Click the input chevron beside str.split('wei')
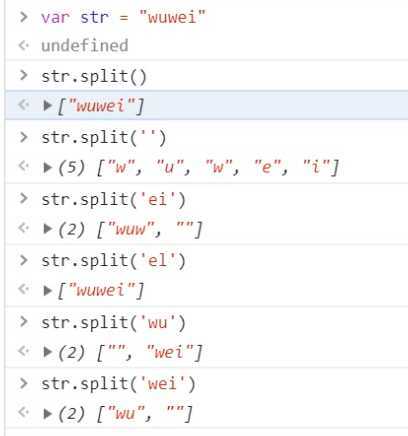408x436 pixels. [x=24, y=383]
